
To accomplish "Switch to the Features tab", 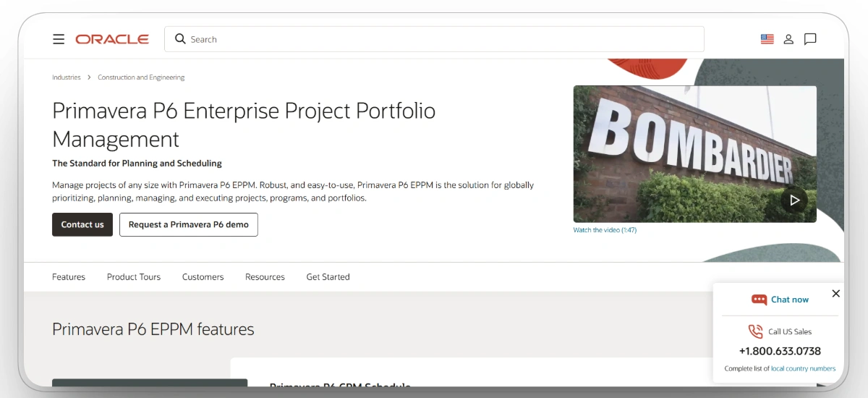I will (69, 277).
